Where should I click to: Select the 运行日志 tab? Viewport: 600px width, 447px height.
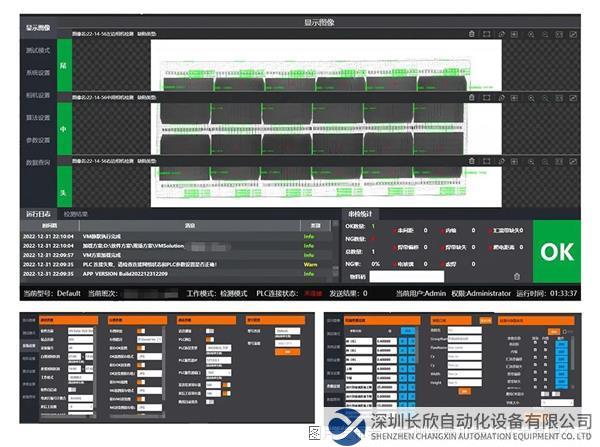coord(40,214)
